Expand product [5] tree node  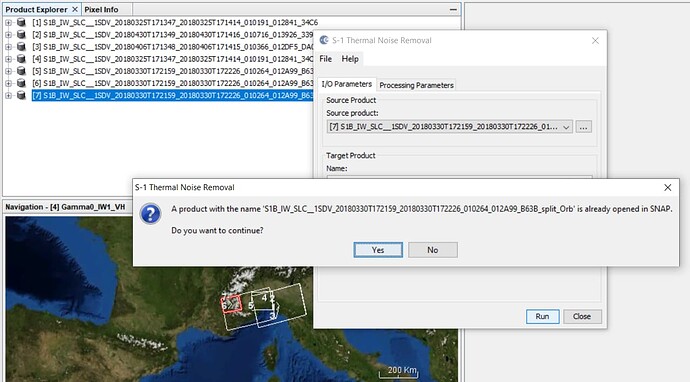coord(8,71)
